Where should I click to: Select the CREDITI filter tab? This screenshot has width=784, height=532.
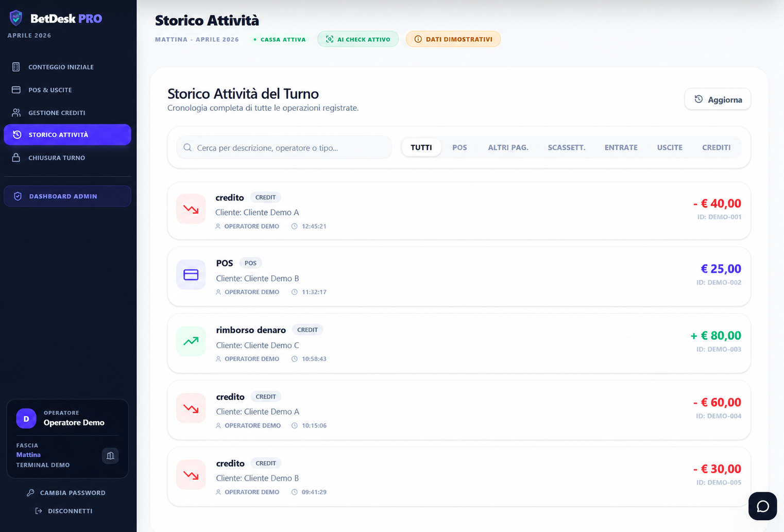click(716, 147)
